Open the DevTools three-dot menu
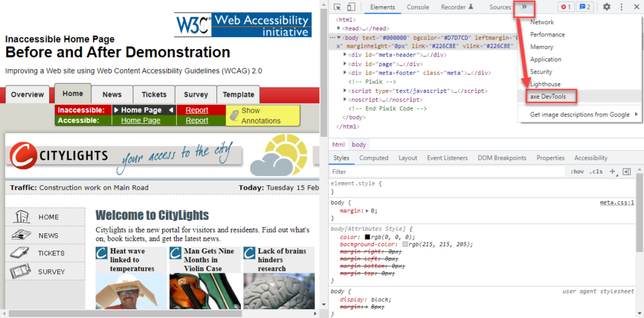Screen dimensions: 644x318 point(621,7)
